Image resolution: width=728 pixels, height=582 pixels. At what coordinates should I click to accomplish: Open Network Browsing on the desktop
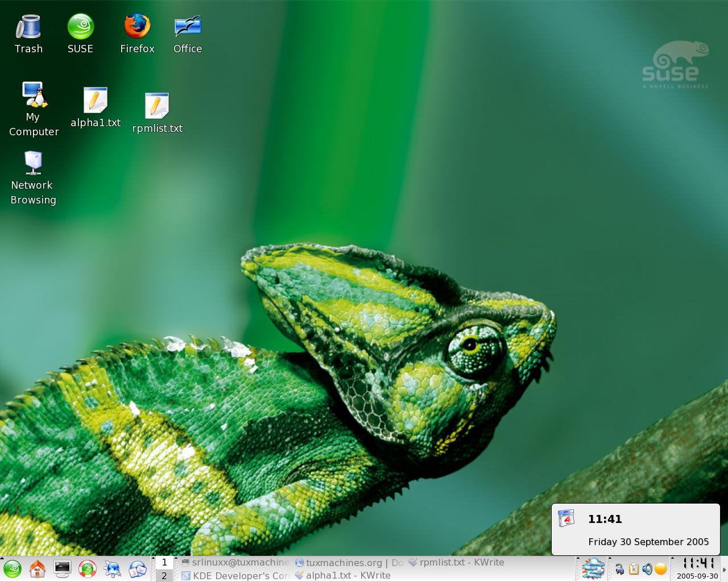(x=33, y=178)
